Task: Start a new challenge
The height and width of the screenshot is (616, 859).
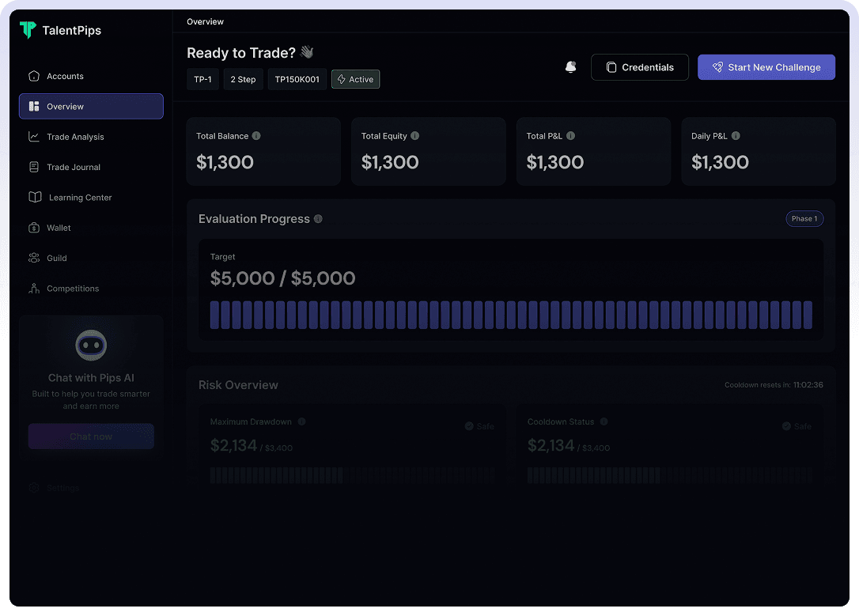Action: point(766,67)
